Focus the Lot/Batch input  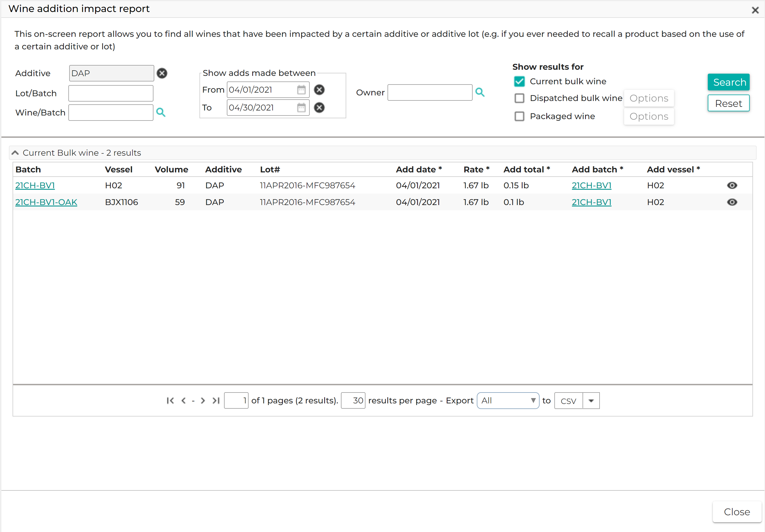pos(110,93)
